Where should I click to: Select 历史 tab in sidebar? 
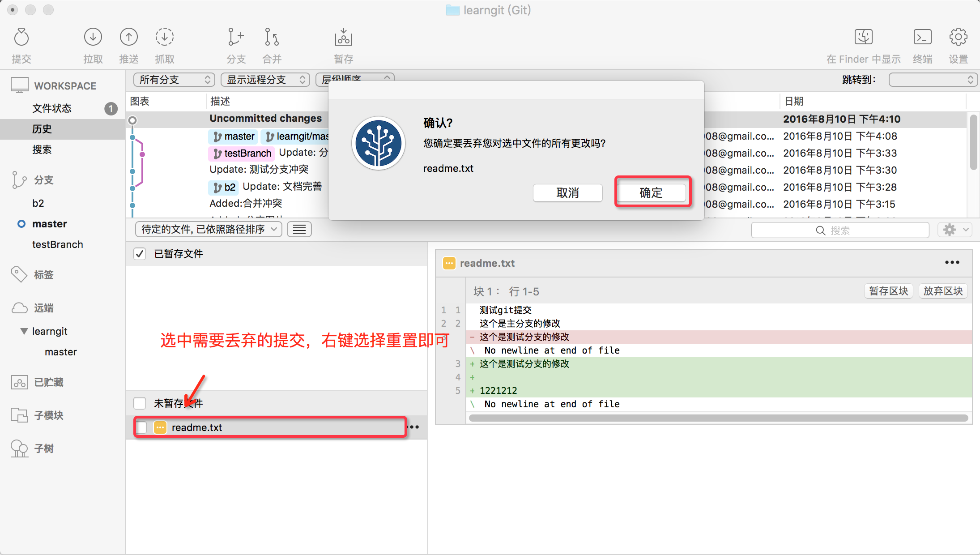tap(42, 128)
